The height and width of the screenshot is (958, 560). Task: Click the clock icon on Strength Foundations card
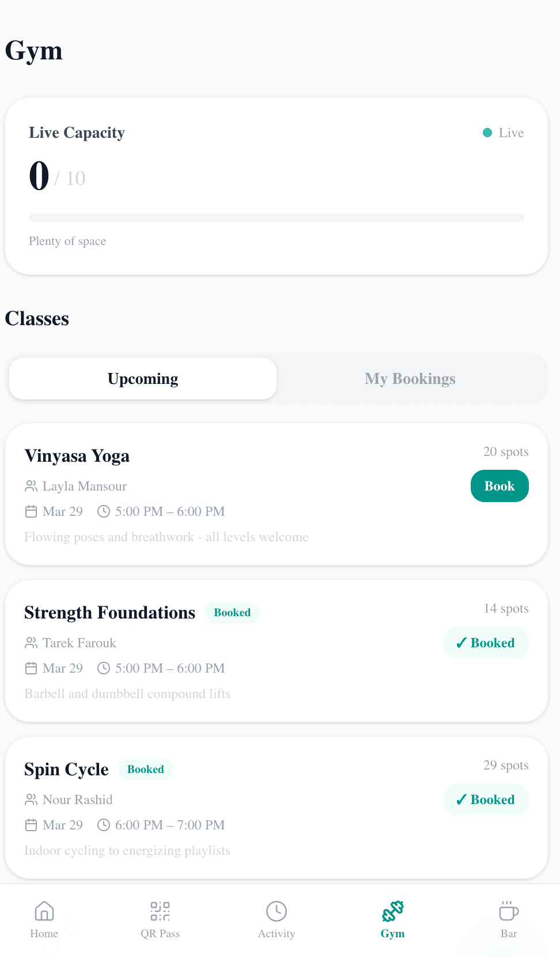pos(104,668)
